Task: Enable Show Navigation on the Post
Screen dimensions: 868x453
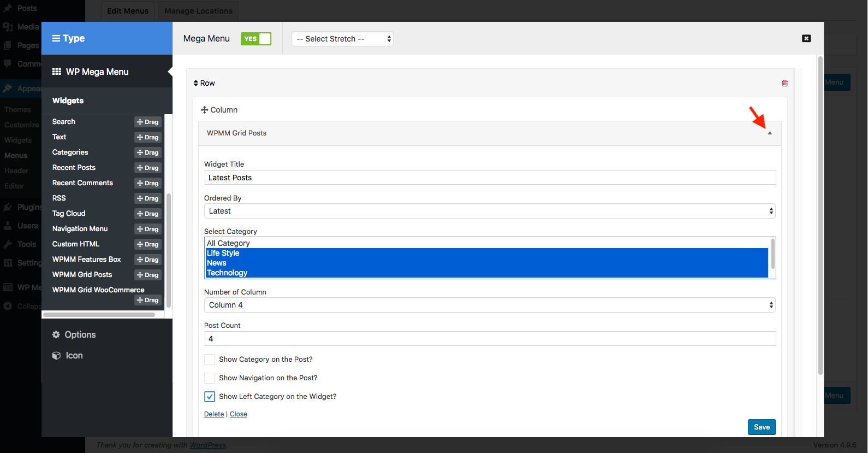Action: click(210, 378)
